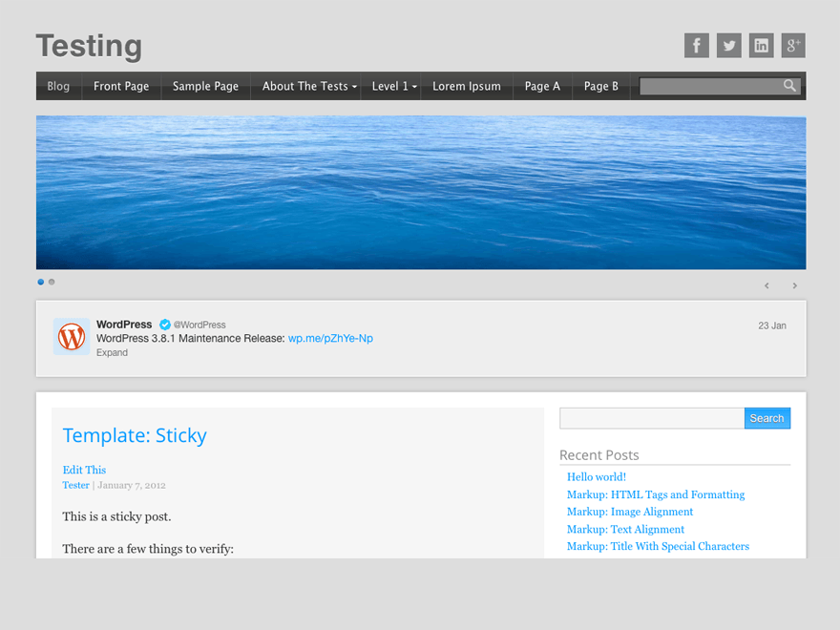The height and width of the screenshot is (630, 840).
Task: Click the Recent Posts heading
Action: (x=598, y=455)
